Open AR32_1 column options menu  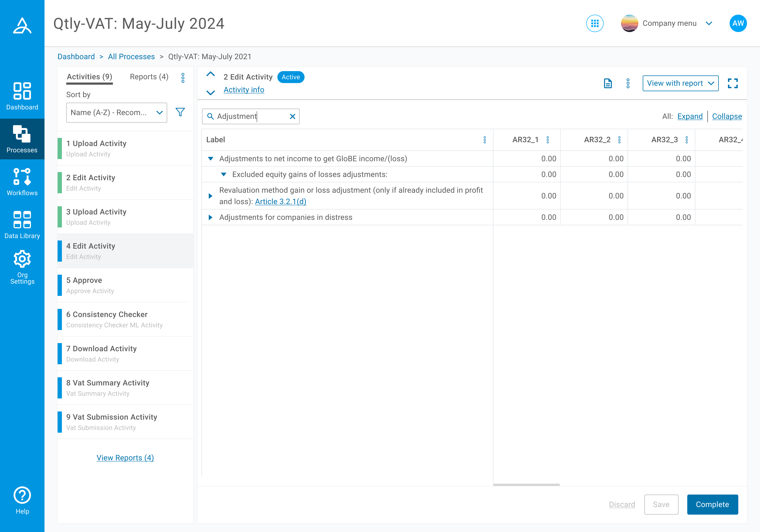click(x=548, y=140)
